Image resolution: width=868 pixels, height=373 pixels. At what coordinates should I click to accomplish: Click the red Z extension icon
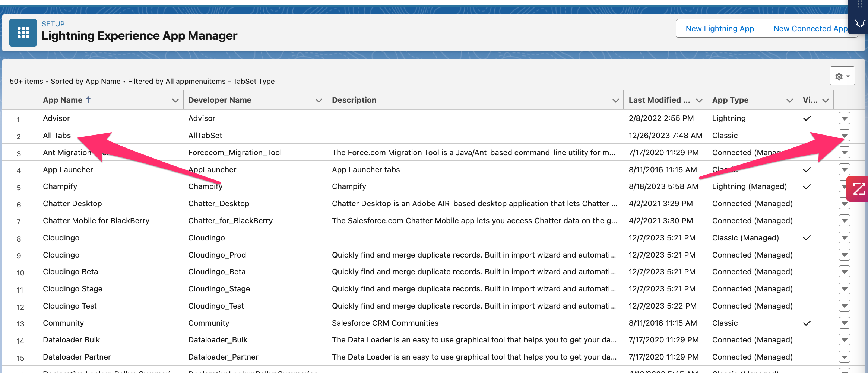tap(858, 189)
